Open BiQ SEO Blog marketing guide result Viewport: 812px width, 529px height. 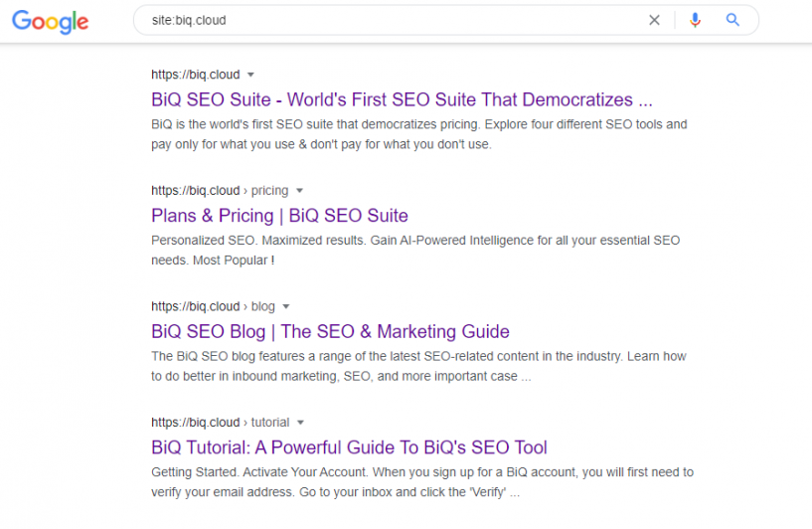point(330,331)
